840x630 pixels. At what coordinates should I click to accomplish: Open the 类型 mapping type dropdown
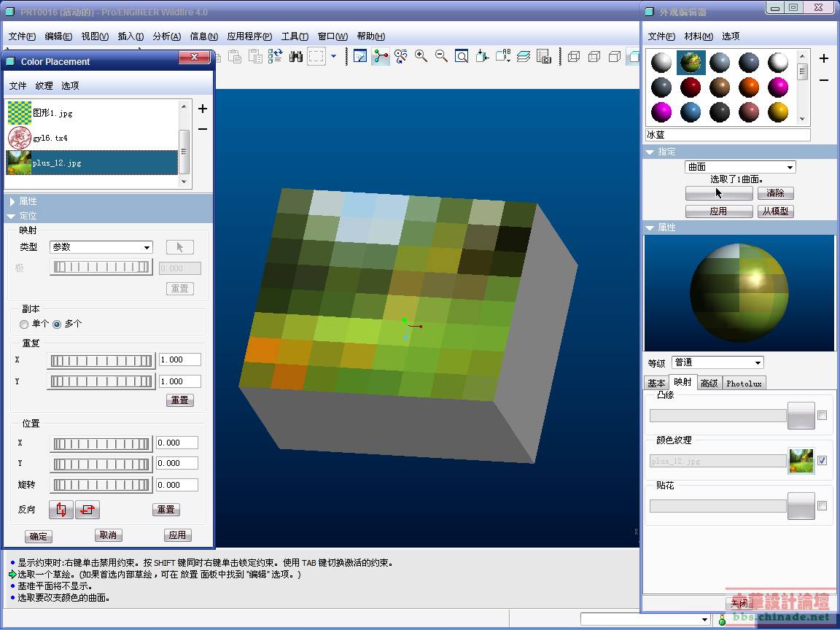pos(101,247)
